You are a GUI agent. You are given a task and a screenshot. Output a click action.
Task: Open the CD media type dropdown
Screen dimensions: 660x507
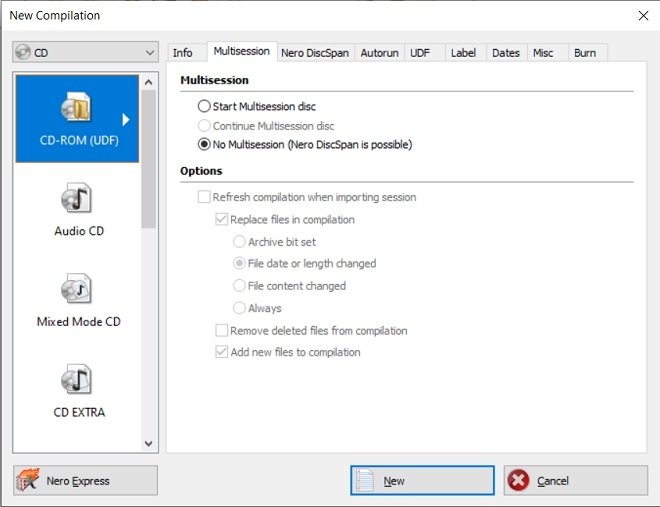[x=85, y=52]
